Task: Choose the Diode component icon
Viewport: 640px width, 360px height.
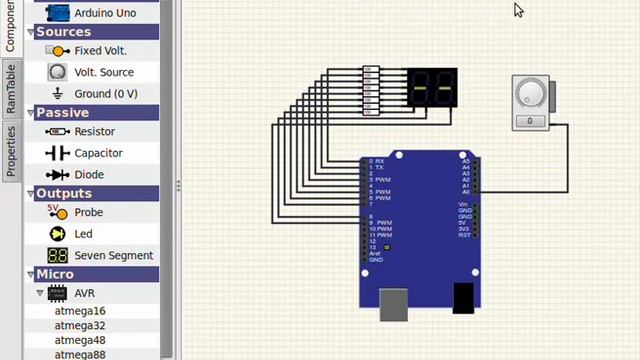Action: click(x=58, y=175)
